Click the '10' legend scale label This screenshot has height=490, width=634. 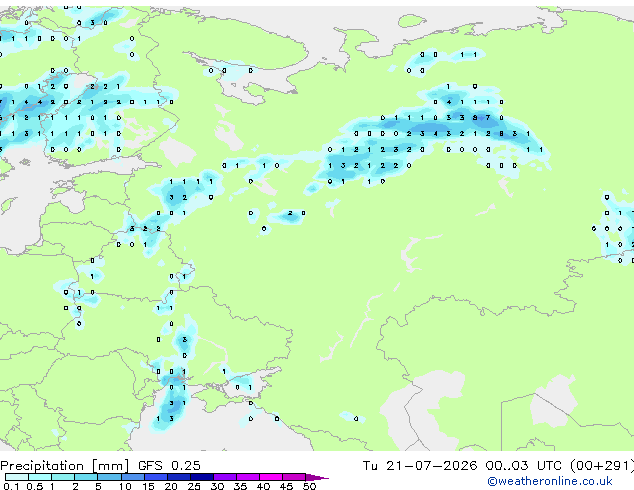tap(125, 486)
